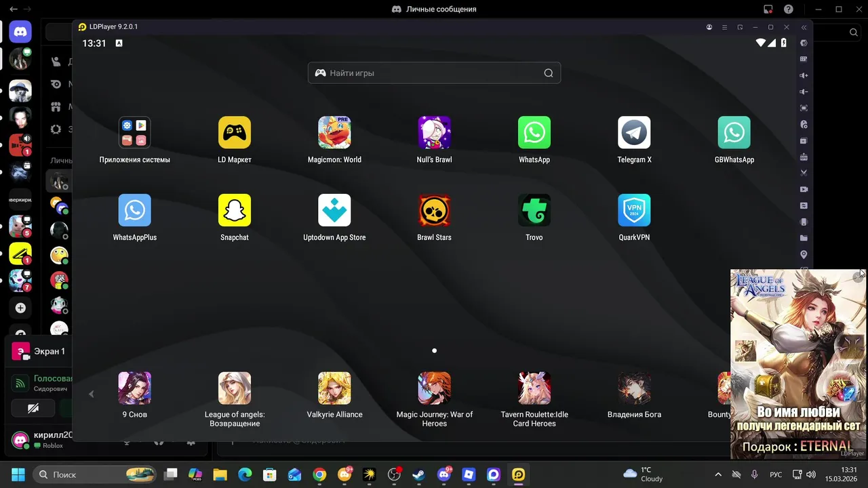Launch Brawl Stars
868x488 pixels.
[434, 210]
